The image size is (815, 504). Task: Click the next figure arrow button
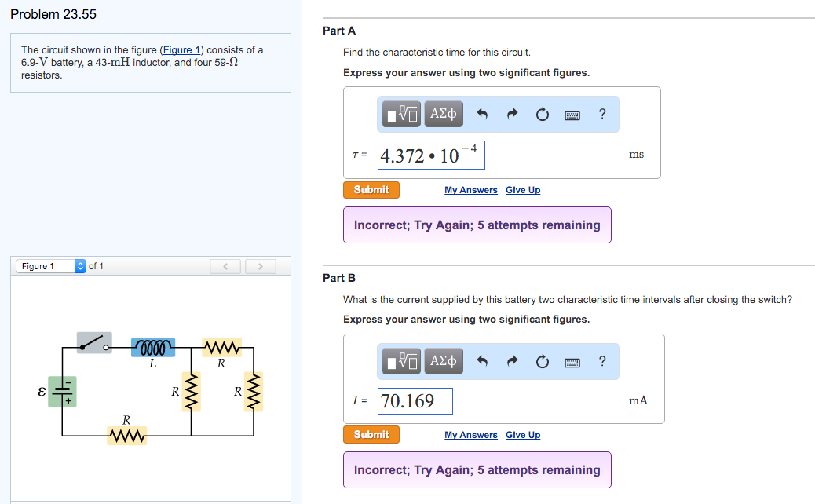[260, 266]
